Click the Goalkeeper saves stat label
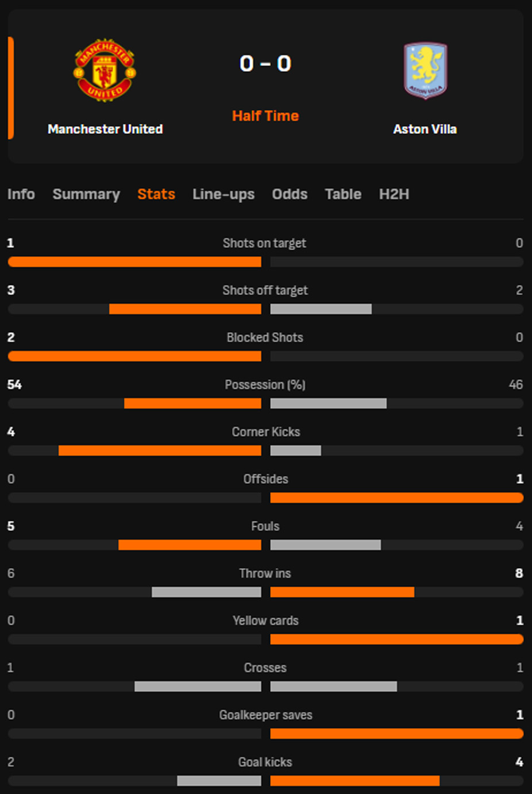Viewport: 532px width, 794px height. tap(265, 715)
